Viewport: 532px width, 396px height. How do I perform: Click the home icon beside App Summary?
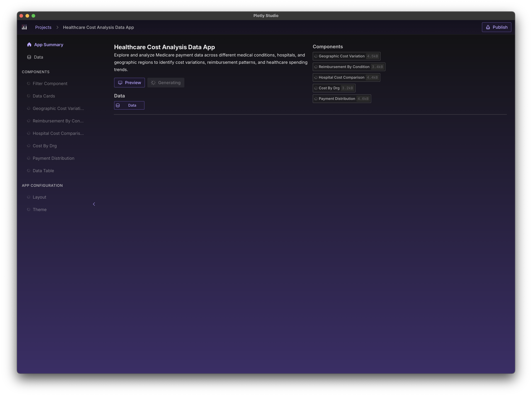click(29, 44)
